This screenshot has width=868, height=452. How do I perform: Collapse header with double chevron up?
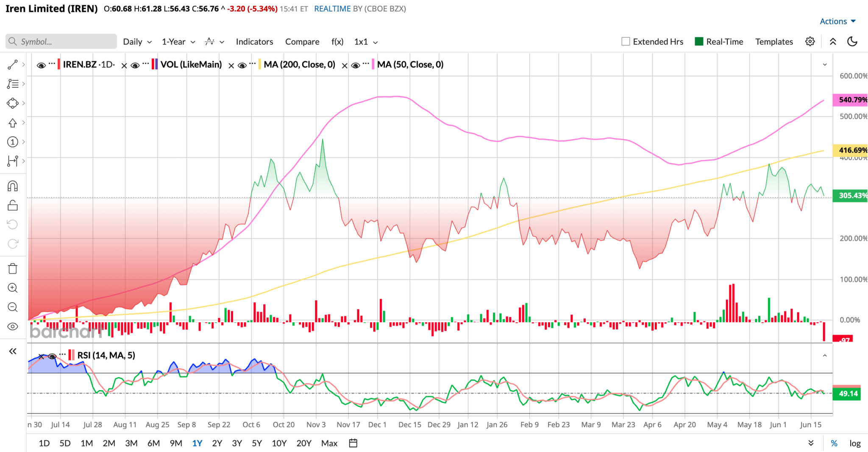click(833, 42)
